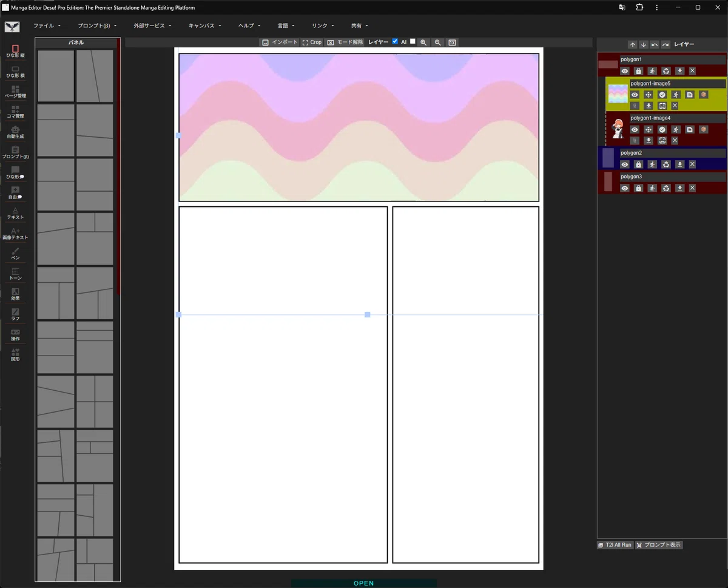Click the zoom in magnifier icon
The width and height of the screenshot is (728, 588).
click(x=423, y=42)
